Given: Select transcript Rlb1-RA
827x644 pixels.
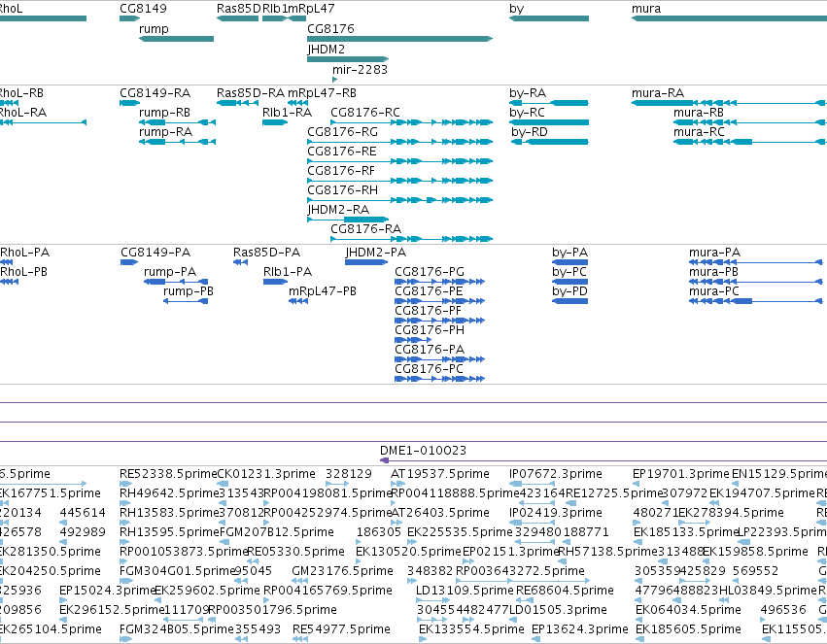Looking at the screenshot, I should click(275, 122).
